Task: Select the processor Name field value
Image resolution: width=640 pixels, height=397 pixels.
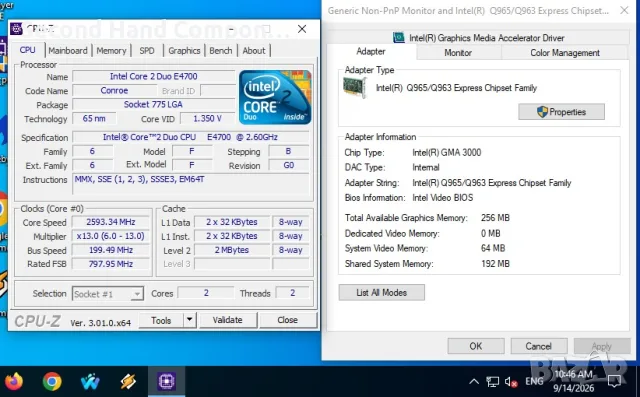Action: 153,76
